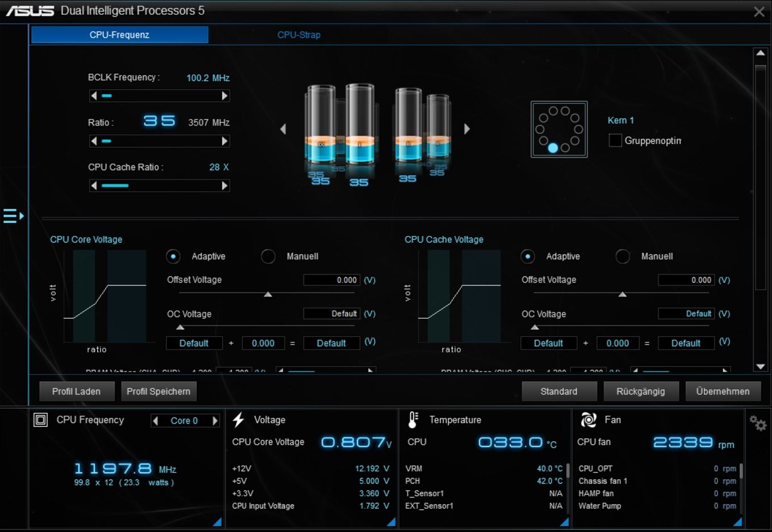Click CPU Core OC Voltage slider handle

[181, 327]
